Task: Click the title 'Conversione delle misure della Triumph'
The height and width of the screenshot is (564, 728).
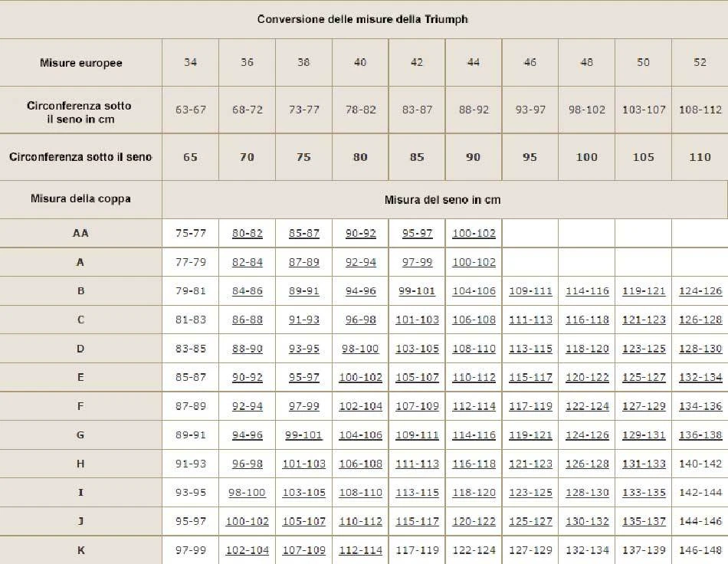Action: tap(362, 19)
